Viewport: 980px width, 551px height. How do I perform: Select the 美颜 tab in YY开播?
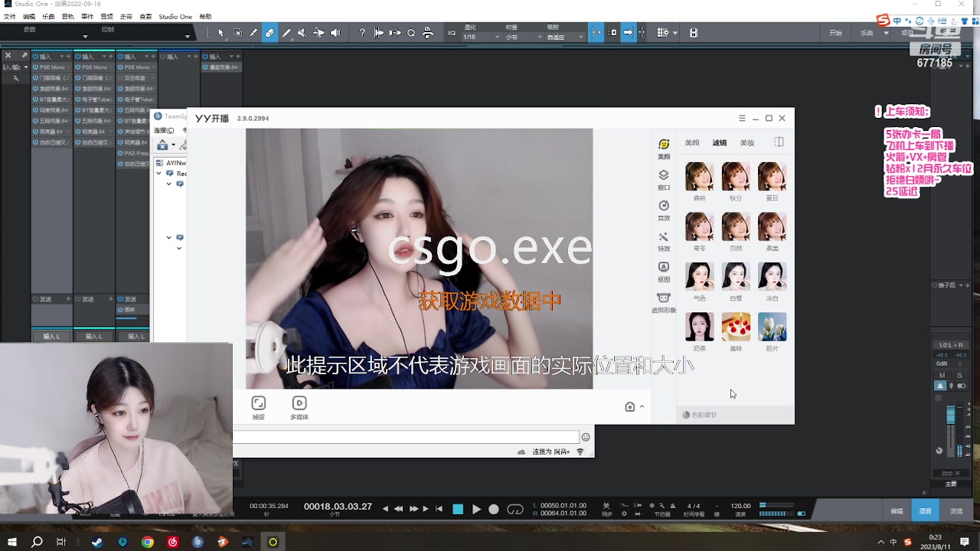tap(692, 143)
